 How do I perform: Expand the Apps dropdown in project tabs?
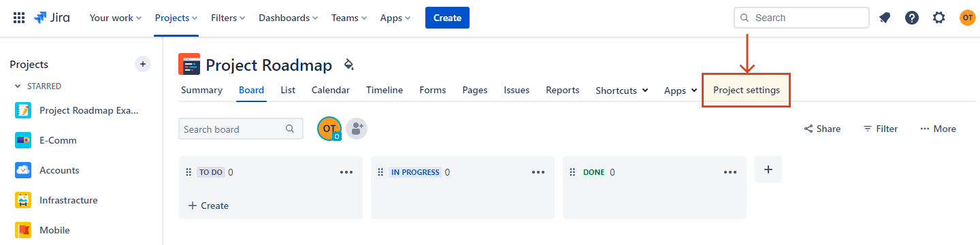(x=681, y=91)
